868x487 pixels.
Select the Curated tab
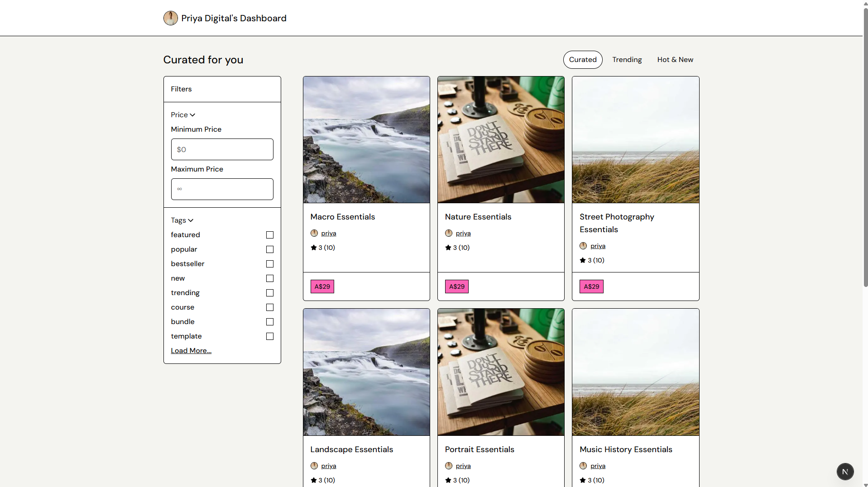[x=582, y=60]
